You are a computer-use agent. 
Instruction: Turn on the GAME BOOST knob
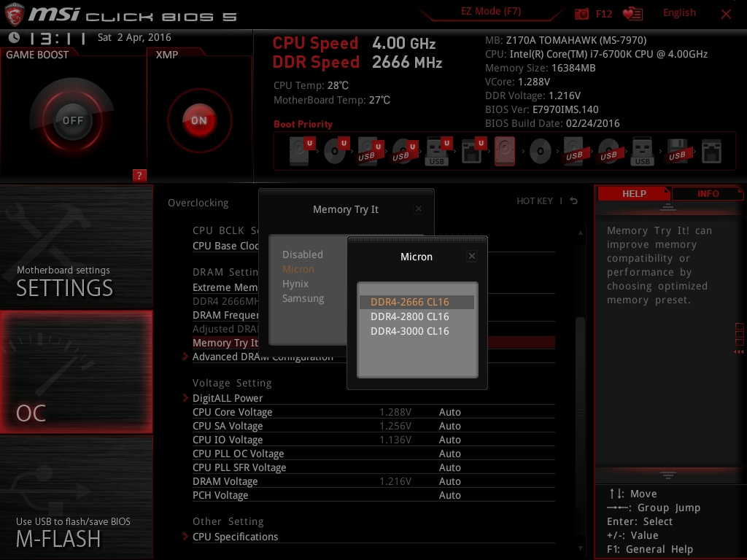72,120
